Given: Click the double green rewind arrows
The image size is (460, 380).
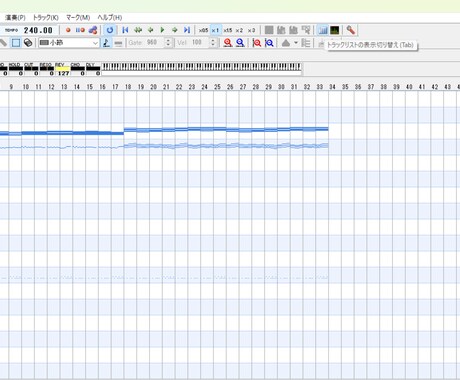Looking at the screenshot, I should (138, 30).
